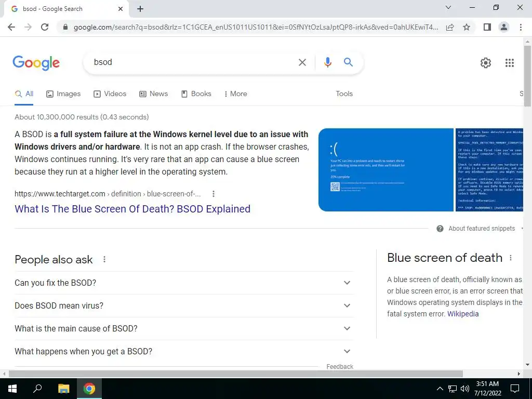Go back with the browser back arrow

(x=11, y=27)
